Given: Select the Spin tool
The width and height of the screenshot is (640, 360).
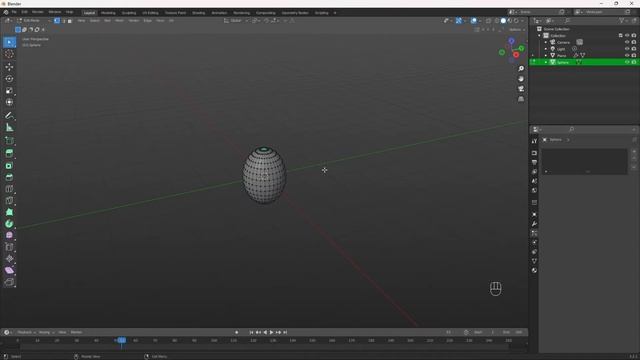Looking at the screenshot, I should point(9,224).
